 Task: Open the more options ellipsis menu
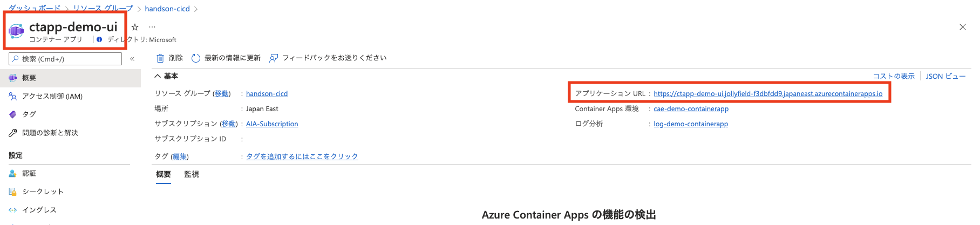[x=152, y=27]
